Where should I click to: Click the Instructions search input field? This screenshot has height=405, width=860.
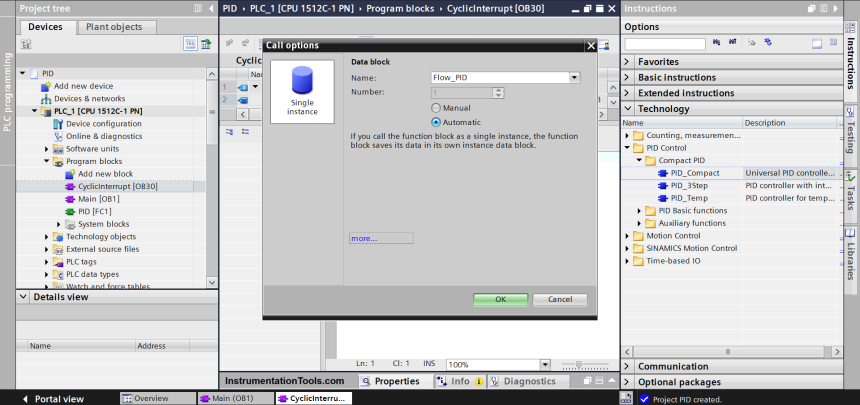(664, 44)
